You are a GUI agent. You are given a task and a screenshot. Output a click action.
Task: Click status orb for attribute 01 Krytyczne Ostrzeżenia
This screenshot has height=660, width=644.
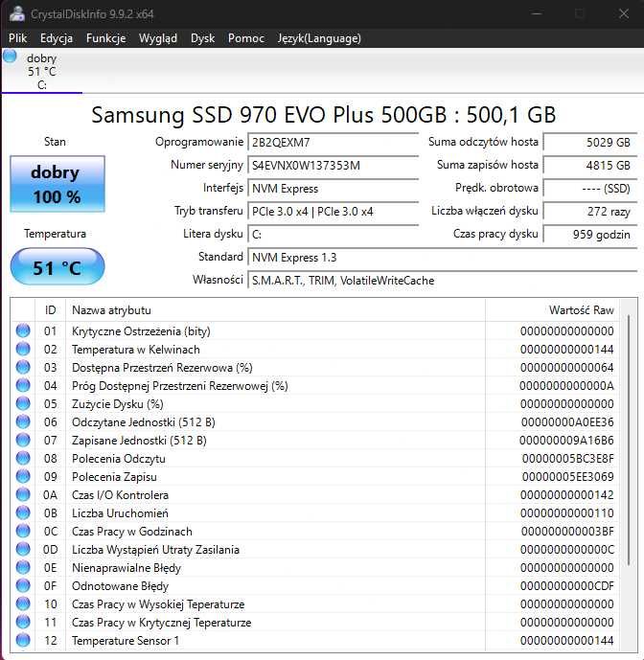tap(23, 330)
